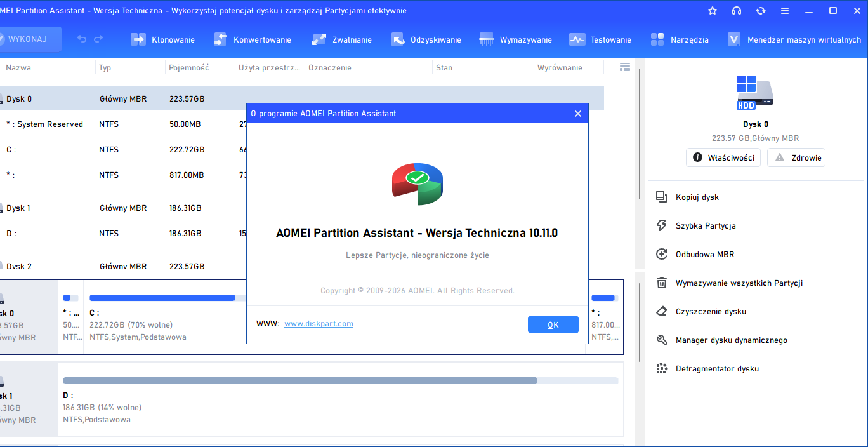Click the Dysk 0 HDD icon in side panel
Image resolution: width=868 pixels, height=447 pixels.
pos(755,93)
